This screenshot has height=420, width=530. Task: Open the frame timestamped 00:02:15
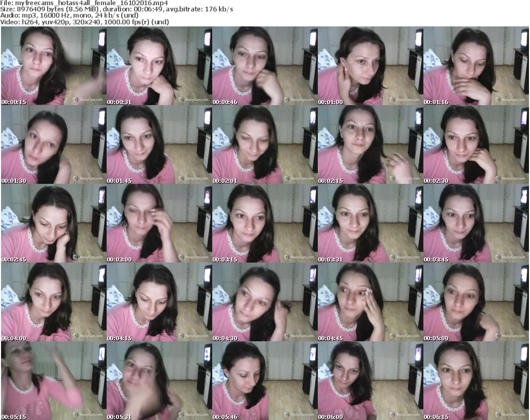click(x=370, y=145)
